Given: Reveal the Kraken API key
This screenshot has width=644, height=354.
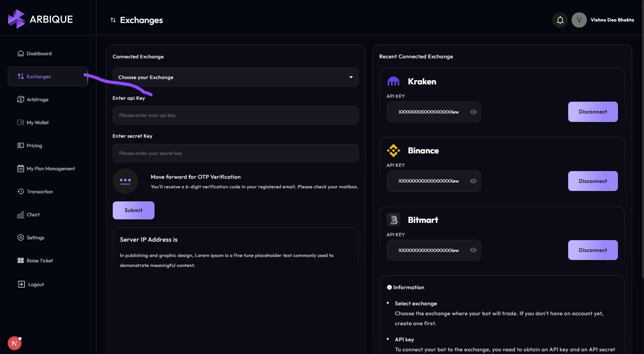Looking at the screenshot, I should click(x=473, y=112).
